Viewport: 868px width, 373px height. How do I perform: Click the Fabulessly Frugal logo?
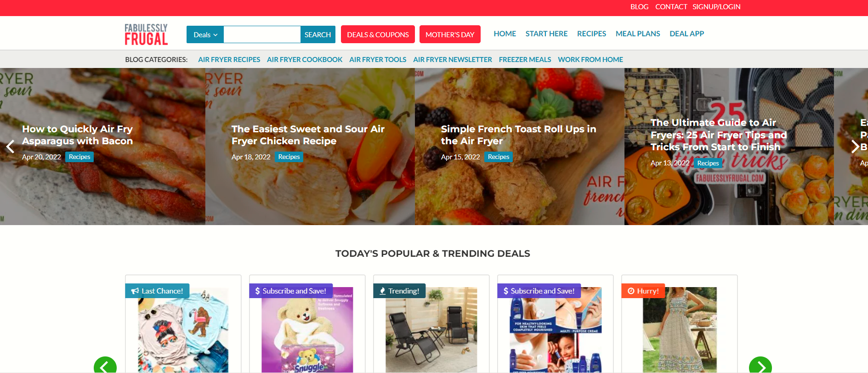[146, 34]
